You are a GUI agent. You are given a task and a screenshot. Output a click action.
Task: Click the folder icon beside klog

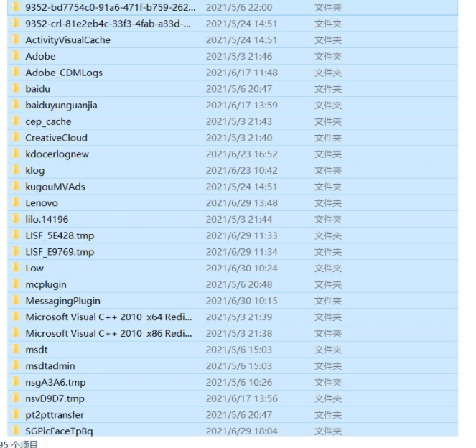(x=16, y=170)
